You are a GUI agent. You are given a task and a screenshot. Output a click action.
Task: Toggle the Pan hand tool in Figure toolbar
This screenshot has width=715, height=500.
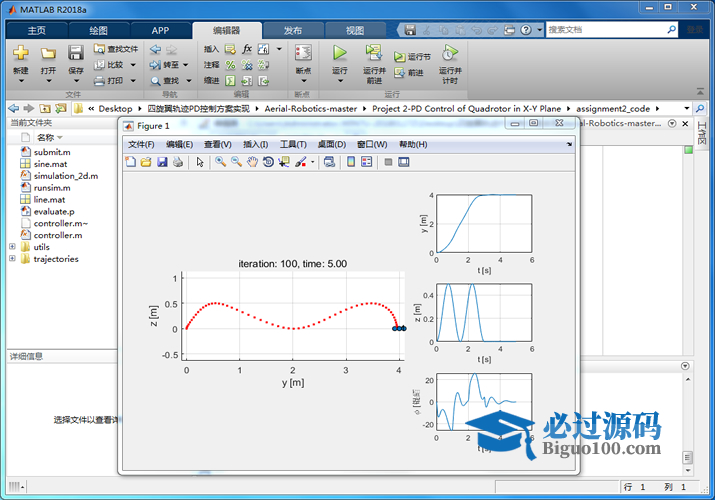(x=252, y=162)
